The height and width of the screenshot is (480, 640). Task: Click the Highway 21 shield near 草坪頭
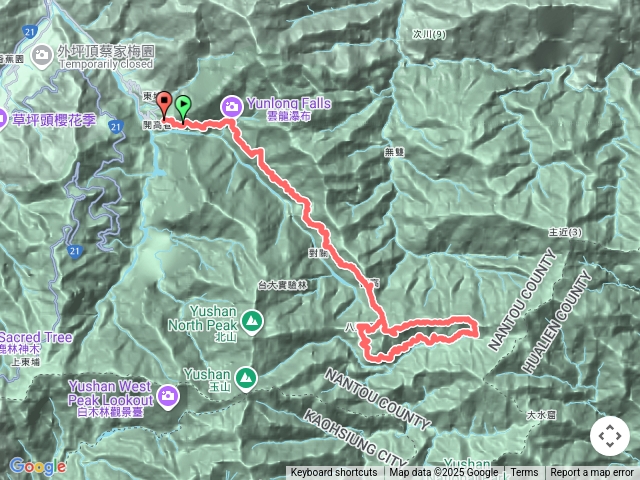[x=116, y=127]
